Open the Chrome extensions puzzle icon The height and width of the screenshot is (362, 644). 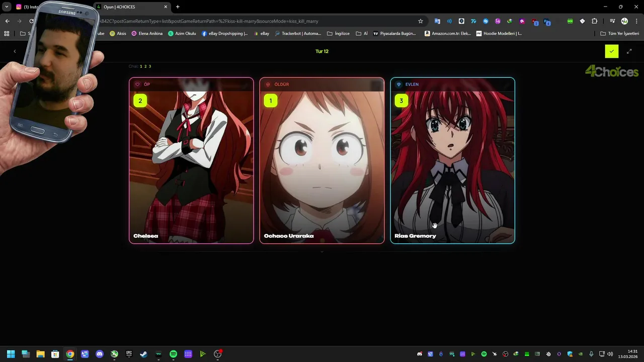pyautogui.click(x=594, y=21)
